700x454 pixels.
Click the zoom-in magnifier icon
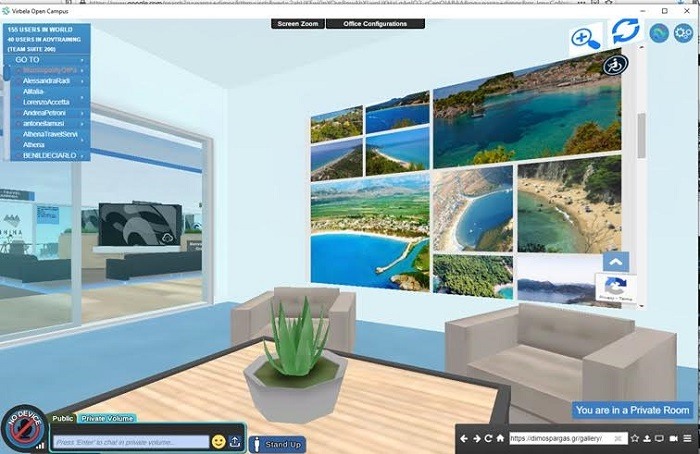(585, 39)
